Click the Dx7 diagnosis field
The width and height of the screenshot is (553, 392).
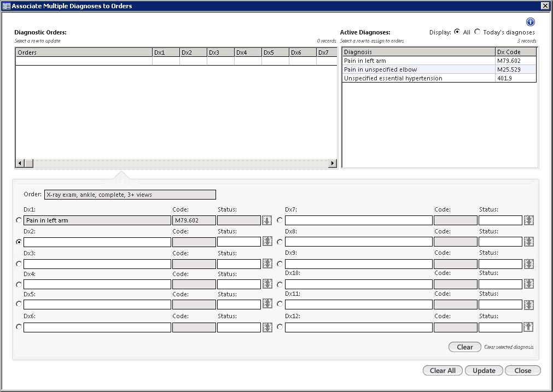359,220
